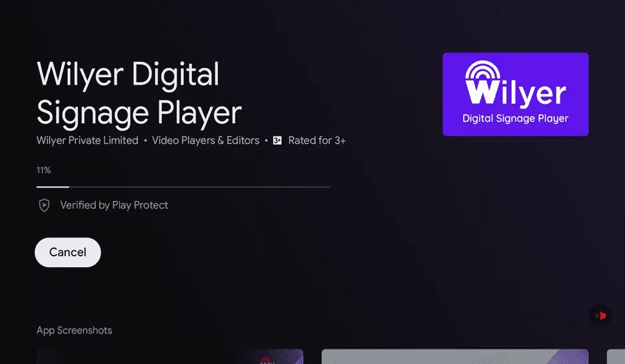
Task: Select the Wilyer Private Limited developer name
Action: click(x=87, y=140)
